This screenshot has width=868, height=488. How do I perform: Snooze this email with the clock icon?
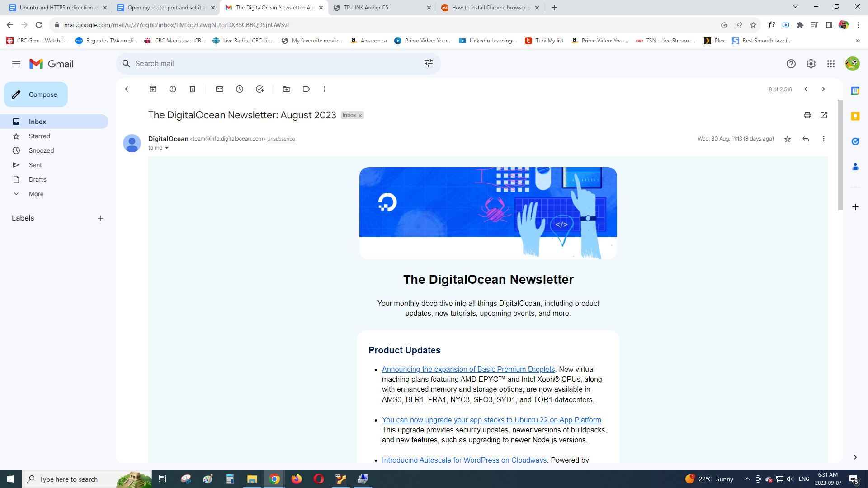point(240,89)
